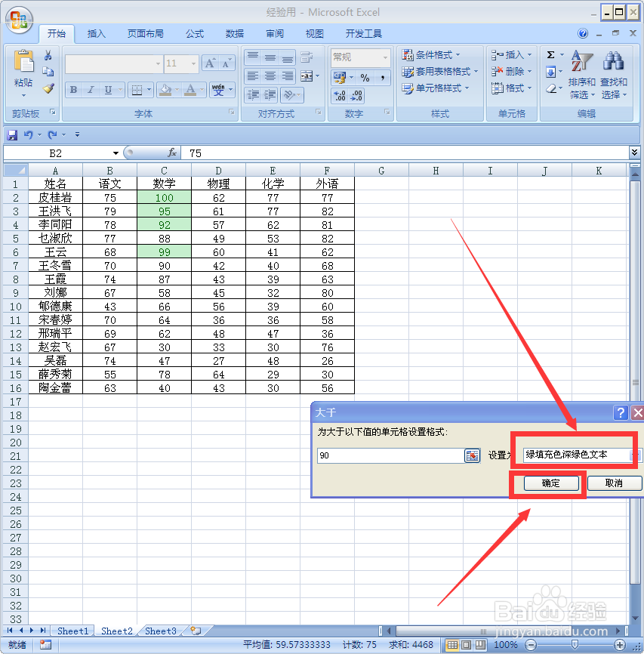The image size is (644, 654).
Task: Click the Copy icon
Action: point(48,72)
